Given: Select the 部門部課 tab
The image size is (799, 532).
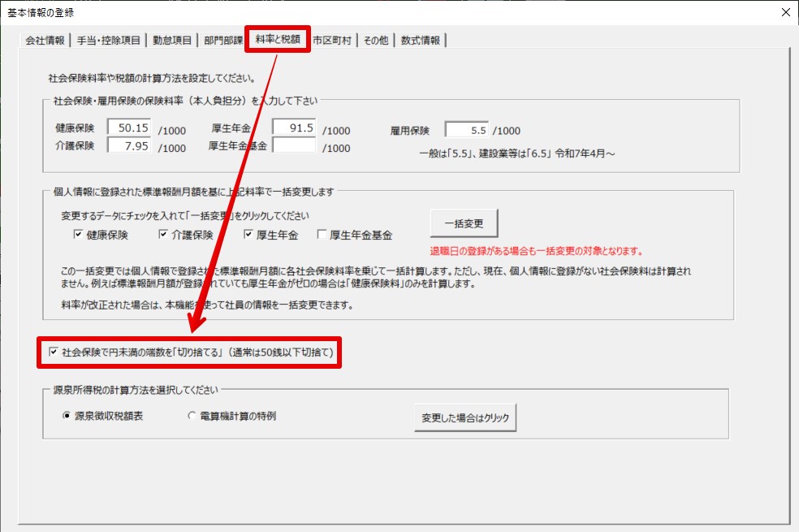Looking at the screenshot, I should 222,40.
